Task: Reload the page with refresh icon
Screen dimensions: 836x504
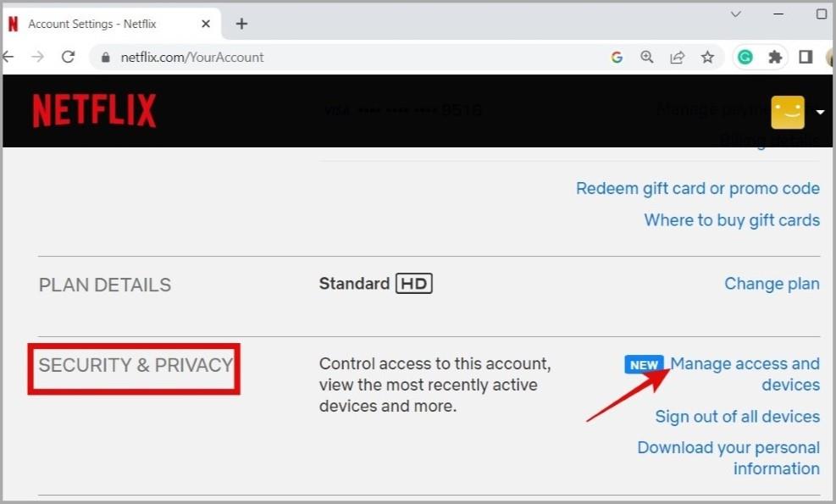Action: click(69, 57)
